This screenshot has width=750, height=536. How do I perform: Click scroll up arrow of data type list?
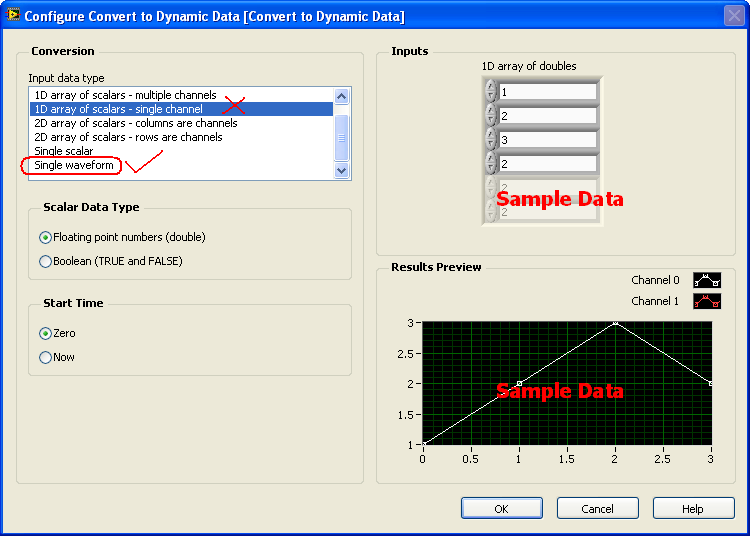342,97
